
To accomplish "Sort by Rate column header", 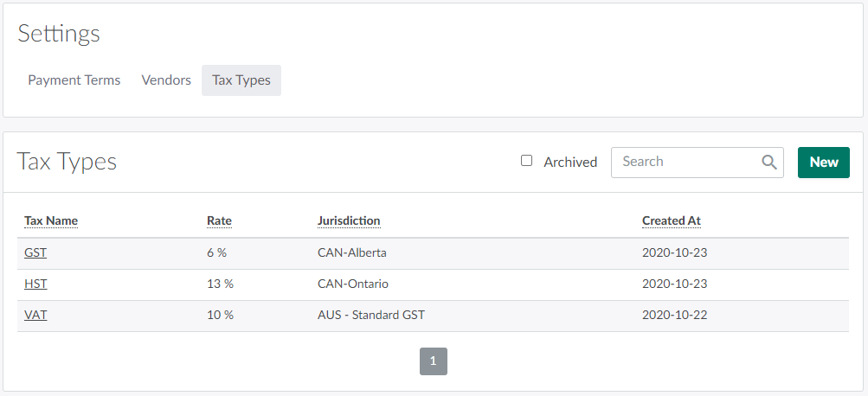I will 219,220.
